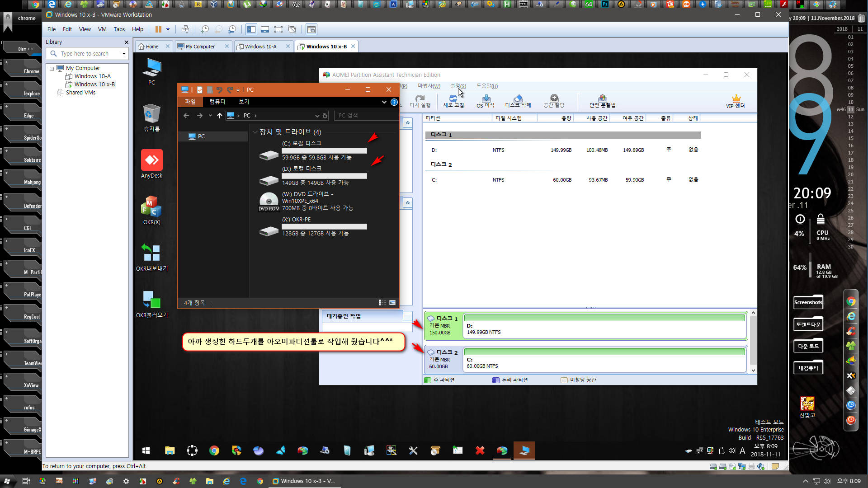Collapse the upper AOMEI sidebar panel chevron
The width and height of the screenshot is (868, 488).
click(x=408, y=123)
